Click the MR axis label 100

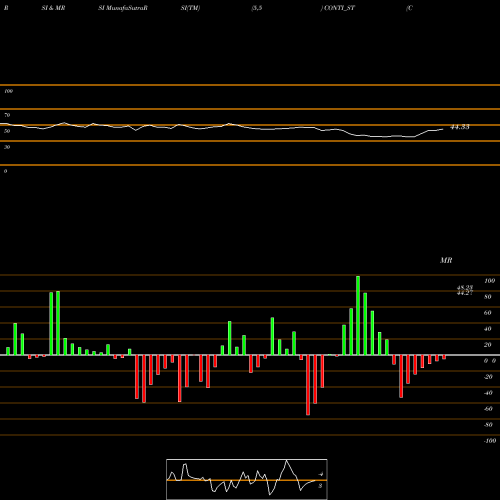(489, 281)
